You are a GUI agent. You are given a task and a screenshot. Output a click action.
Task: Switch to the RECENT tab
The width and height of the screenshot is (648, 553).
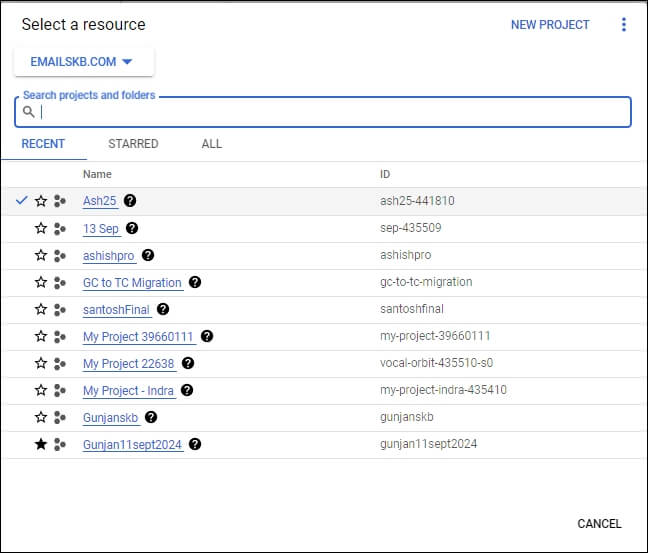coord(43,144)
